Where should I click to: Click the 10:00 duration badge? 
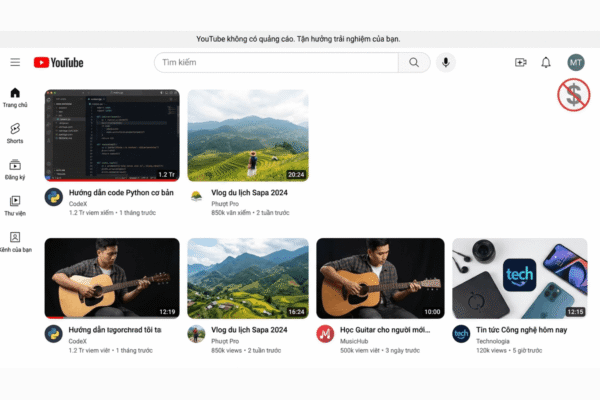click(x=432, y=312)
